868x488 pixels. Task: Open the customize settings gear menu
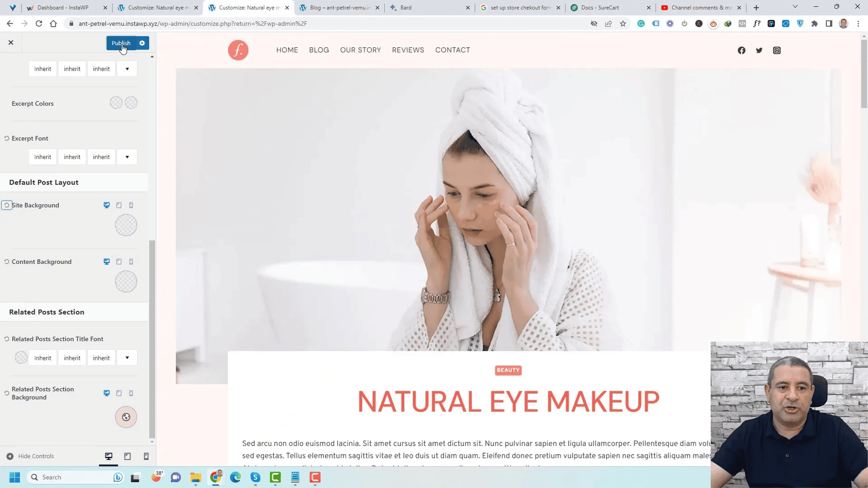(x=142, y=42)
